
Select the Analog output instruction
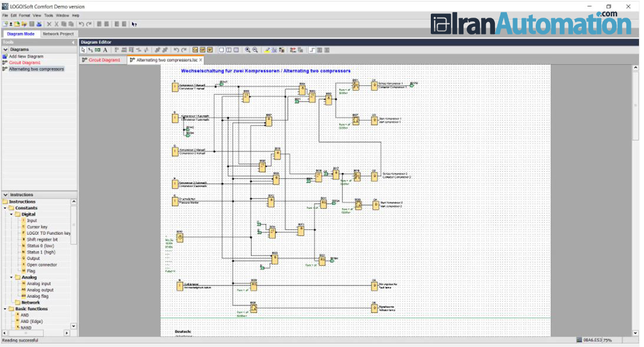(40, 290)
